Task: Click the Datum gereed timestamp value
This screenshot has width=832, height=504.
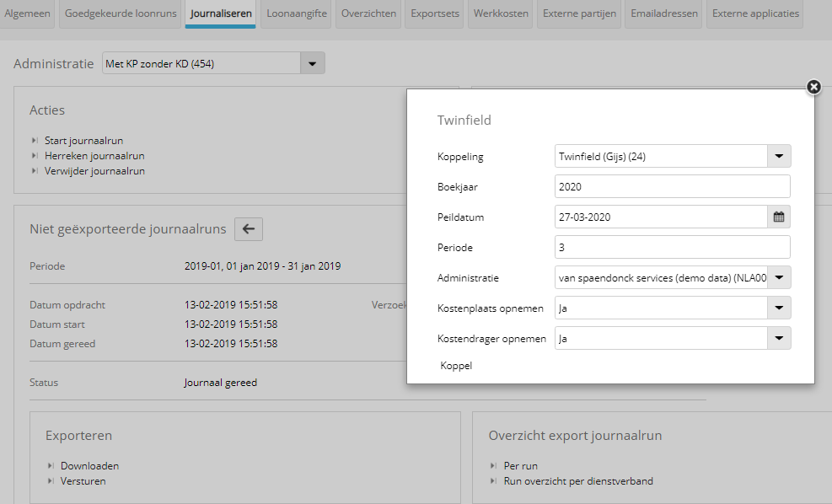Action: (231, 344)
